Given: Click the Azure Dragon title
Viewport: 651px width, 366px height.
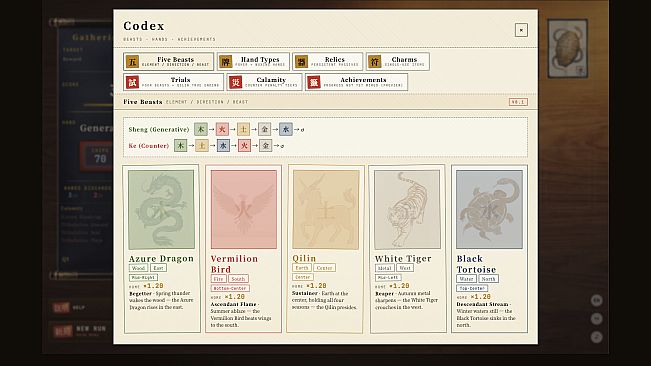Looking at the screenshot, I should click(161, 259).
